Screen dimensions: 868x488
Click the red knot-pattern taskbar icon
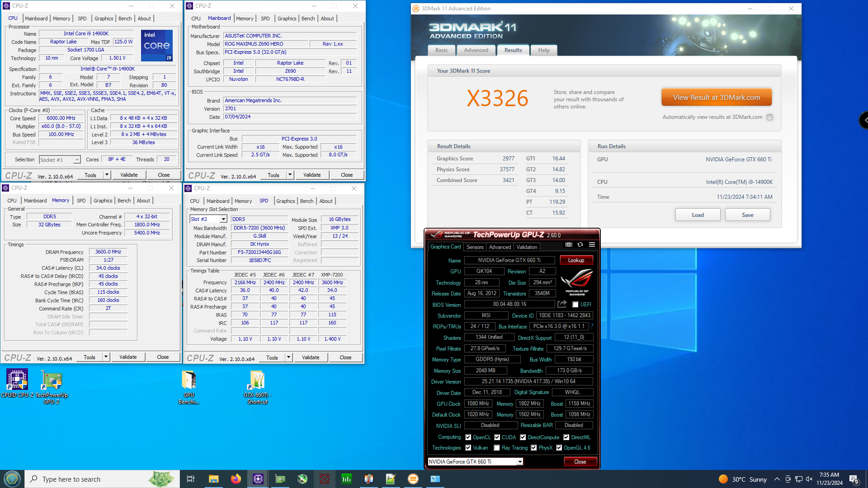[x=325, y=479]
